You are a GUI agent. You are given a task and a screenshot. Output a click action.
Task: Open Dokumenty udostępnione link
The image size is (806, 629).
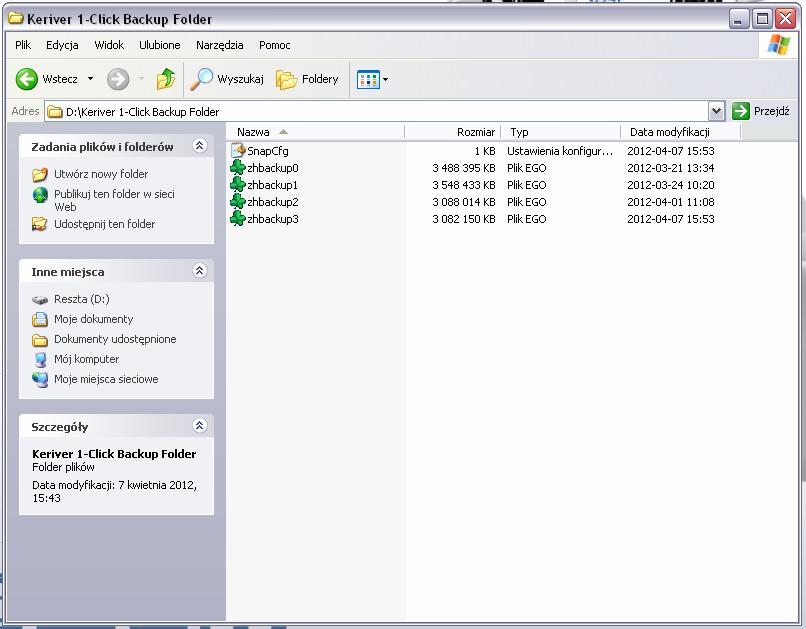pos(115,339)
